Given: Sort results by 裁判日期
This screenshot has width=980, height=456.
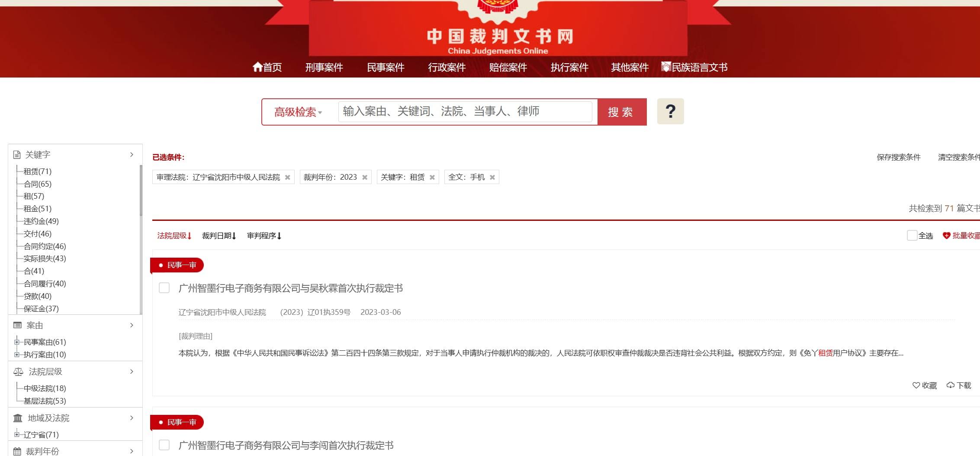Looking at the screenshot, I should (219, 236).
